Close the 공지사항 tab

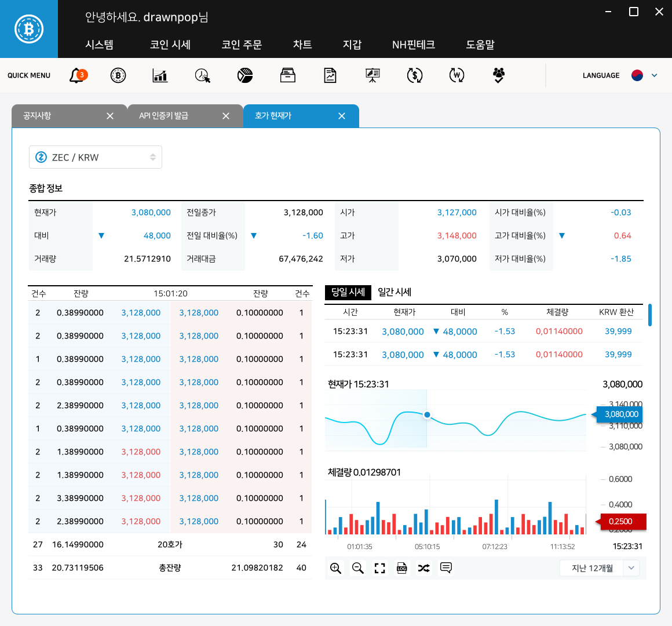[x=110, y=116]
